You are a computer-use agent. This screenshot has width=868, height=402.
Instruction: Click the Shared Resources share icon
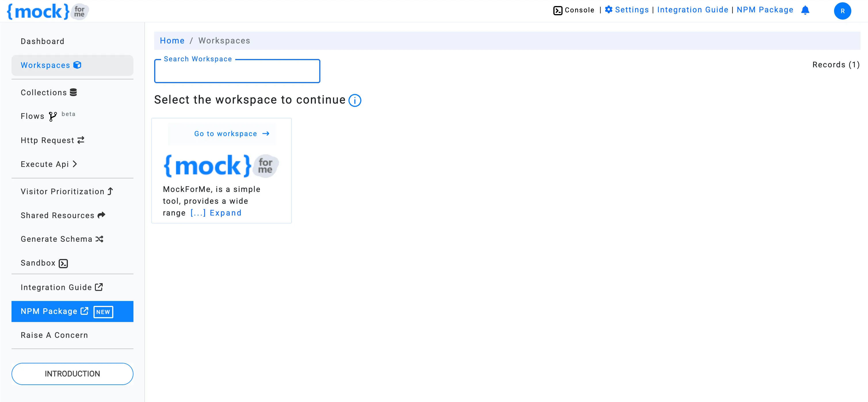102,215
